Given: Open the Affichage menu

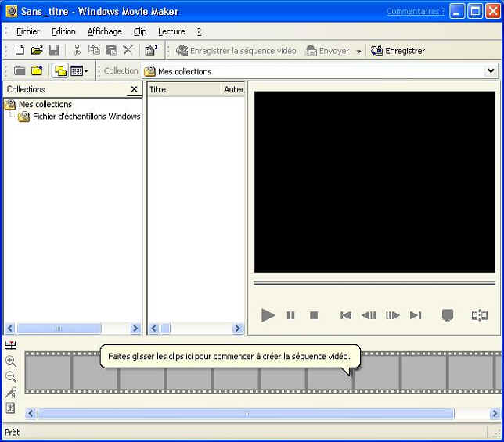Looking at the screenshot, I should (x=104, y=31).
